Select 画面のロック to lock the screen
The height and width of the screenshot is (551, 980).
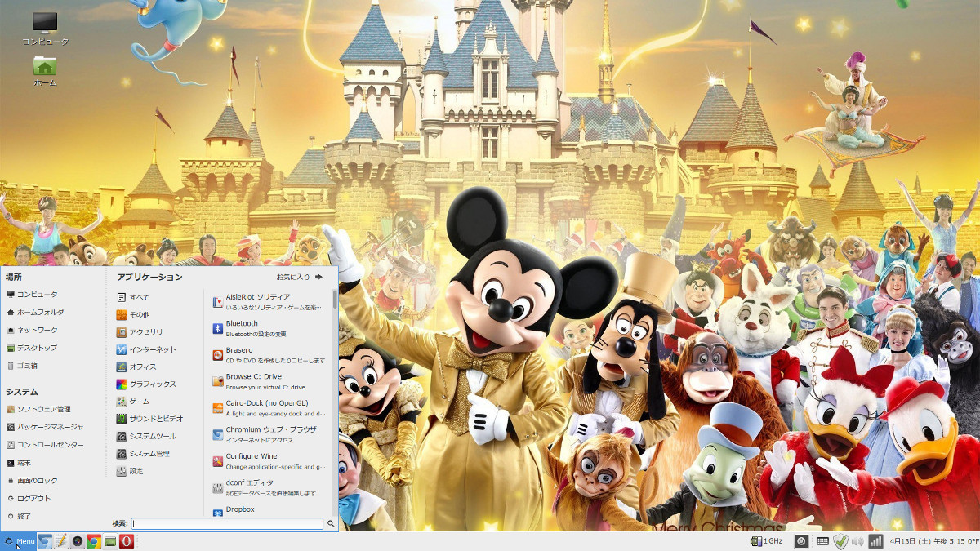[33, 481]
